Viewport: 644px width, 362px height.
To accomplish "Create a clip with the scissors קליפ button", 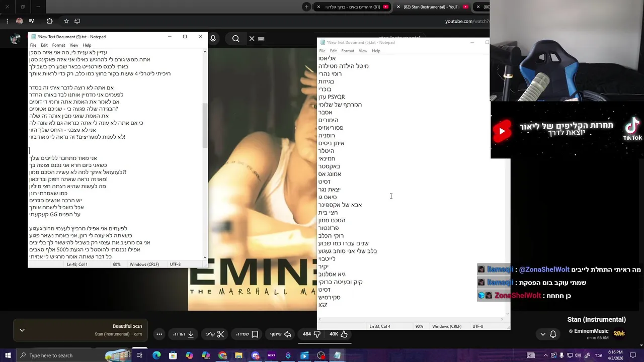I will click(x=215, y=334).
